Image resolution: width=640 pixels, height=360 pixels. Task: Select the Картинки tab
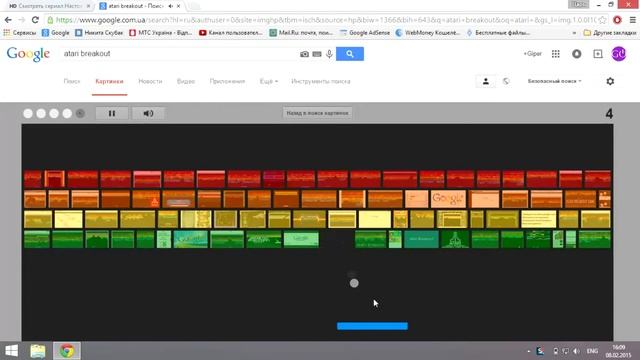pos(109,81)
